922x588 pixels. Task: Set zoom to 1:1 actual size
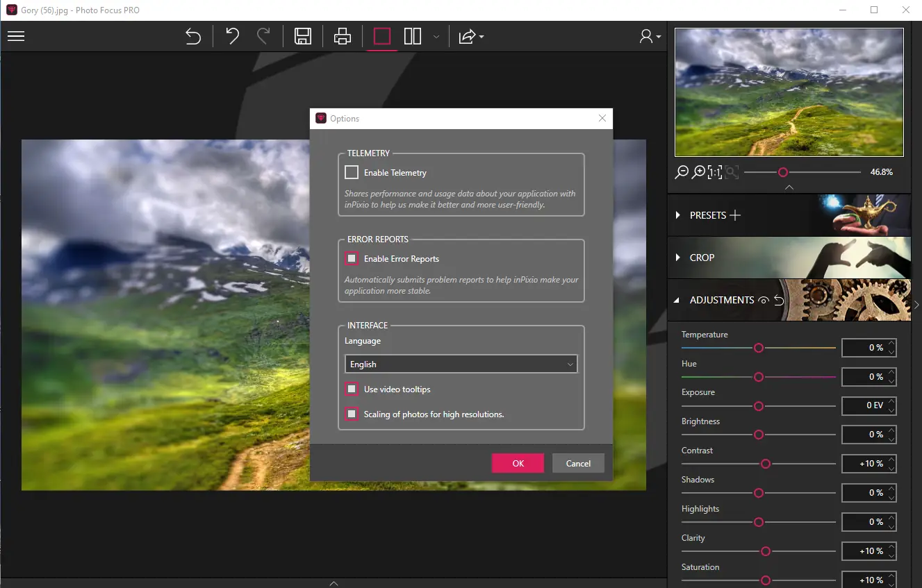[x=715, y=171]
